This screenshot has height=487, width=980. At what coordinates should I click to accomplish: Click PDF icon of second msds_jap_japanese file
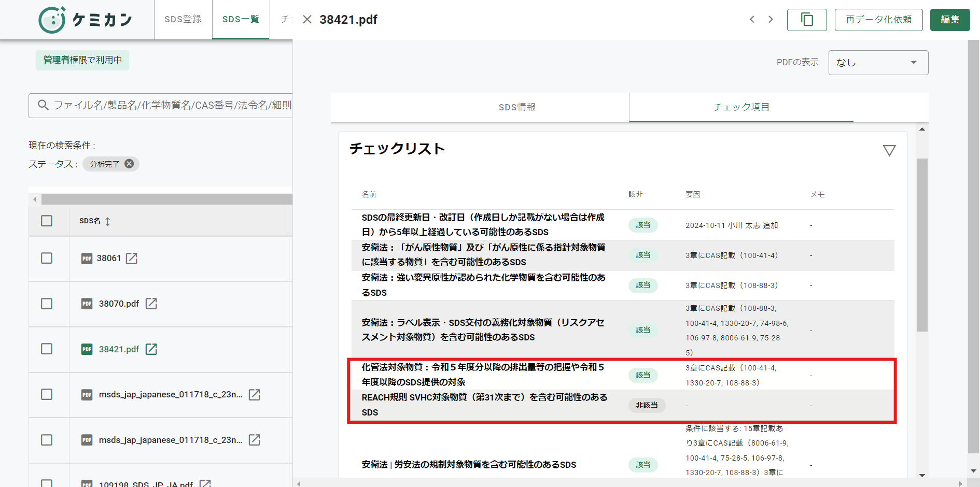point(87,440)
